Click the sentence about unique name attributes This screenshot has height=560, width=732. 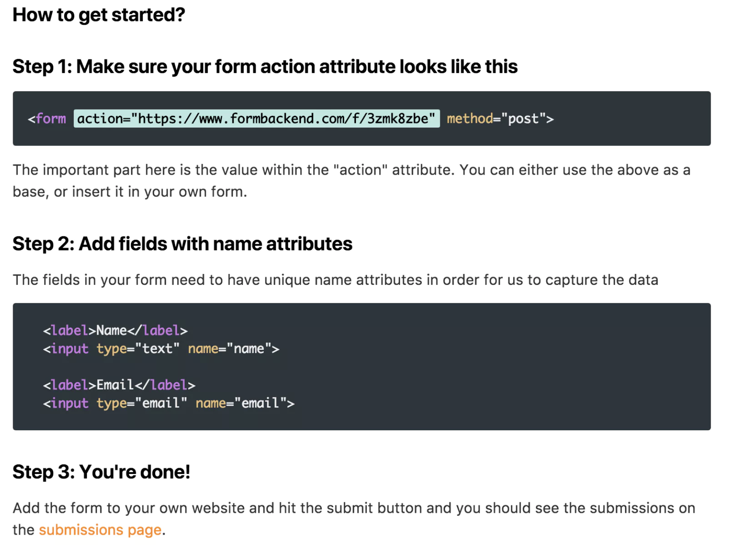coord(335,280)
